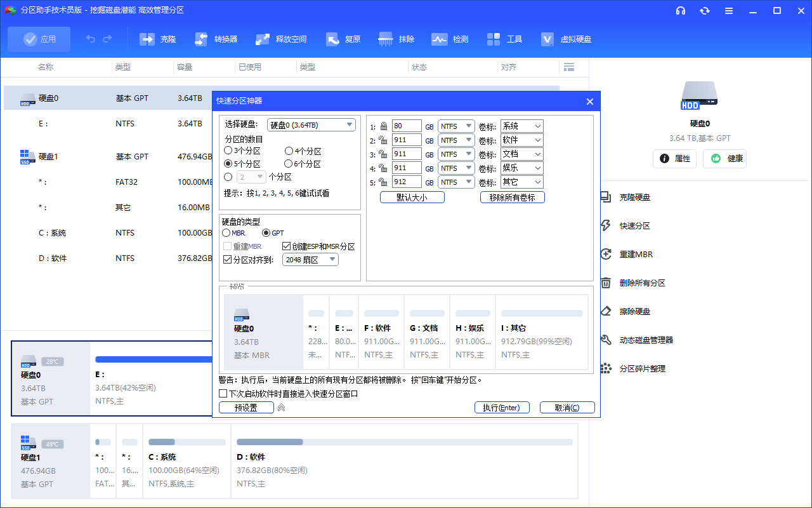Choose the MBR disk type radio button
Image resolution: width=812 pixels, height=508 pixels.
pyautogui.click(x=226, y=233)
